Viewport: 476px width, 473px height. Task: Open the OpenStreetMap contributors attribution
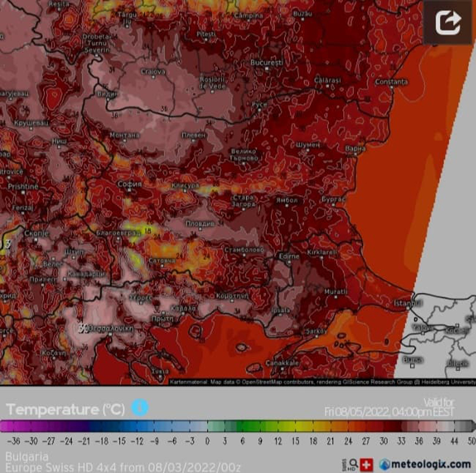pyautogui.click(x=268, y=382)
